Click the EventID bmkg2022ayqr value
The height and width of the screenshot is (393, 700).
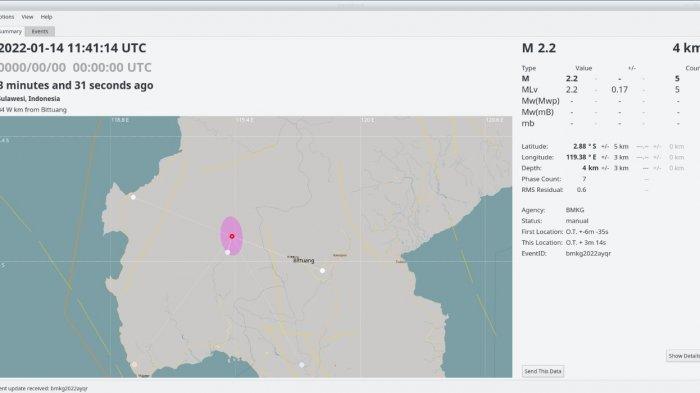pos(588,253)
